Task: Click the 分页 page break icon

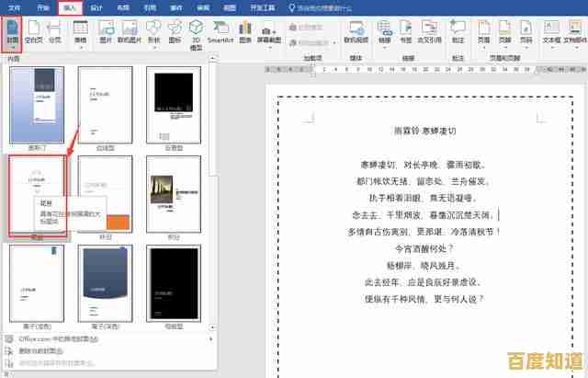Action: pos(55,33)
